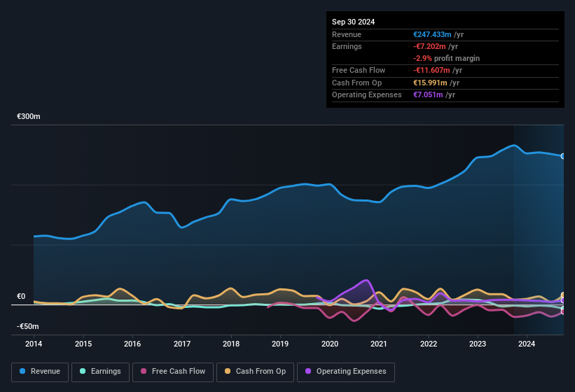Click the Sep 30 2024 tooltip header
This screenshot has height=392, width=575.
[354, 22]
